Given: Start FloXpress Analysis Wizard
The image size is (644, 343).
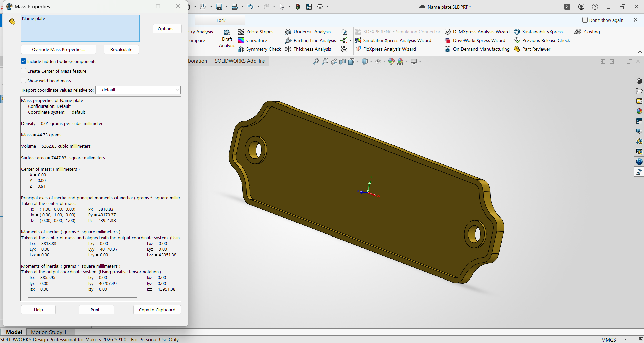Looking at the screenshot, I should pyautogui.click(x=385, y=49).
